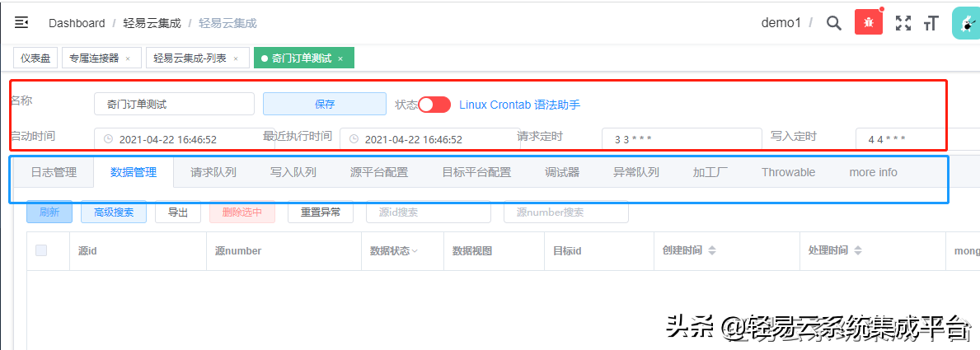The width and height of the screenshot is (980, 350).
Task: Collapse the sidebar with hamburger icon
Action: [x=21, y=23]
